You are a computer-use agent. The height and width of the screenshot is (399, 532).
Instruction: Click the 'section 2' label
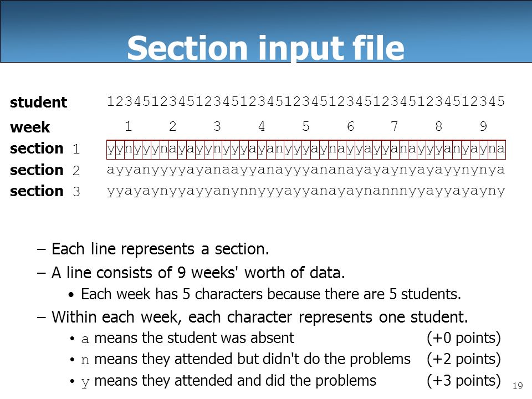[45, 170]
